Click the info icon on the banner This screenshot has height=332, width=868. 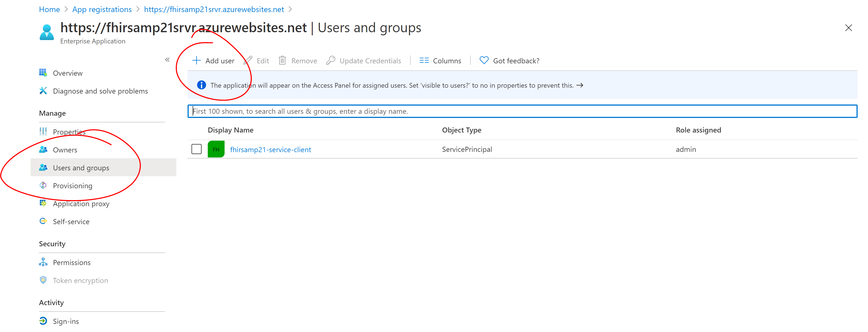click(x=201, y=85)
